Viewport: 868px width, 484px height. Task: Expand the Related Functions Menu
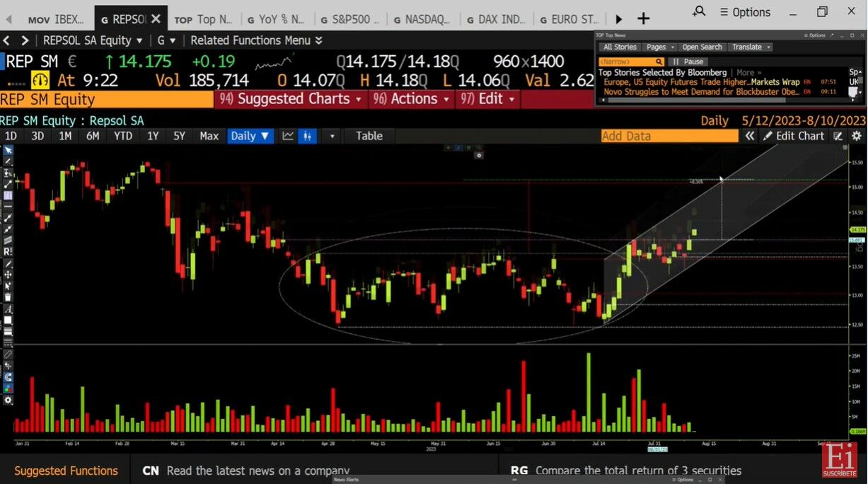(256, 40)
